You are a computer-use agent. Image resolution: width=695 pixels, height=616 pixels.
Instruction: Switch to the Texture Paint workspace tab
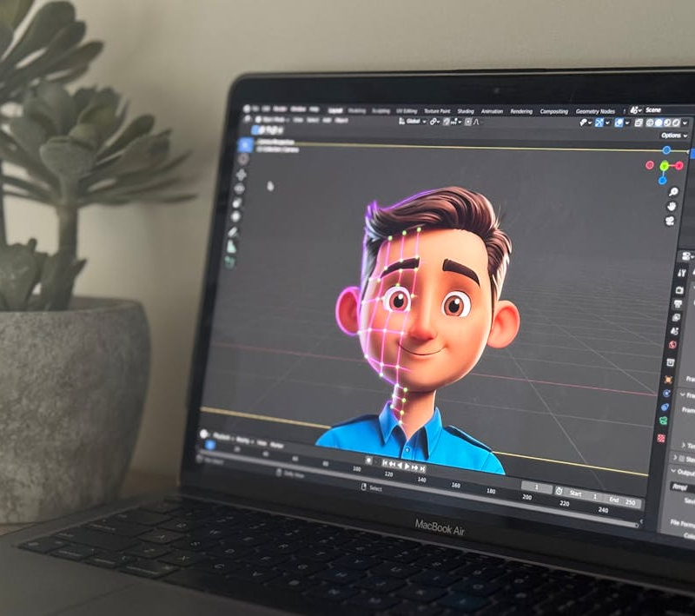pos(437,111)
